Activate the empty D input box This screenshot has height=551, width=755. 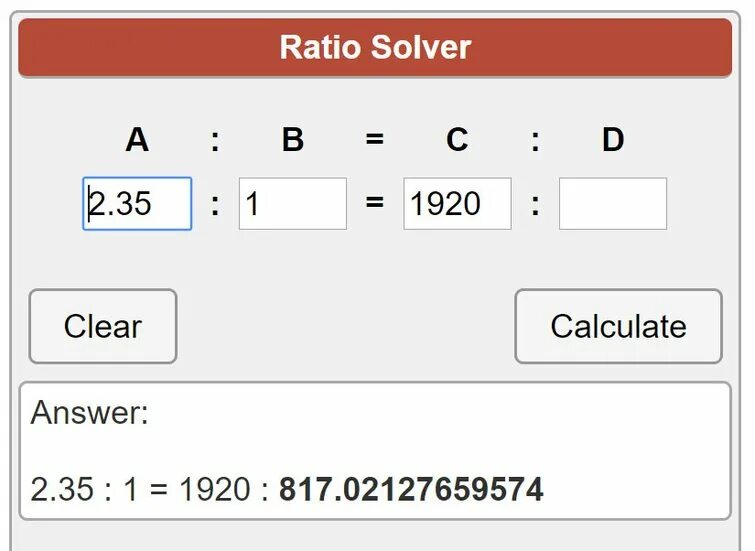(x=613, y=204)
